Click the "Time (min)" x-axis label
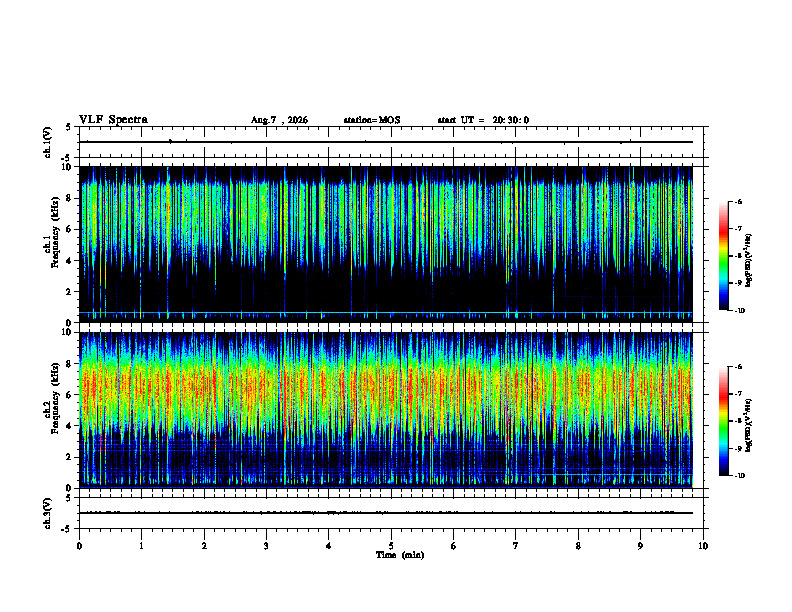 [x=400, y=555]
